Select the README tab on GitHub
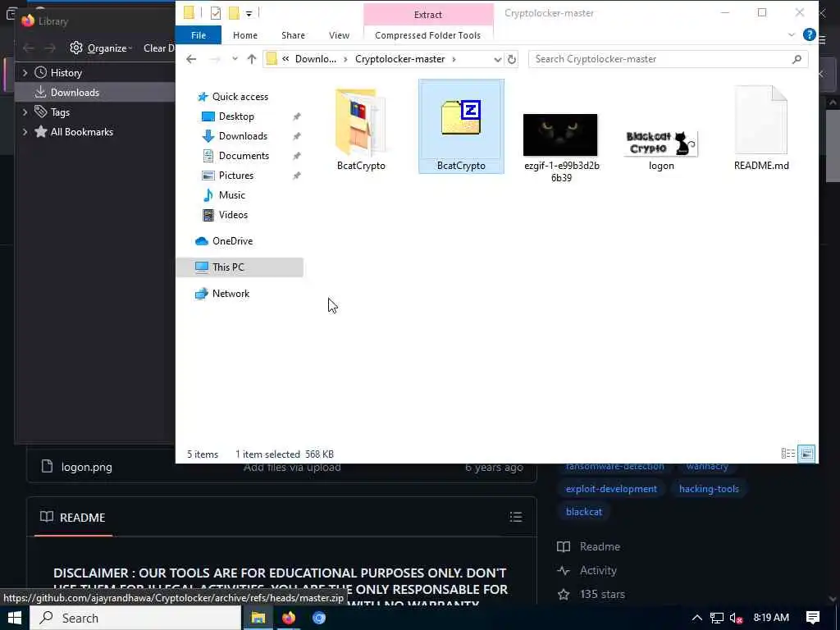Screen dimensions: 840x630 (x=73, y=518)
